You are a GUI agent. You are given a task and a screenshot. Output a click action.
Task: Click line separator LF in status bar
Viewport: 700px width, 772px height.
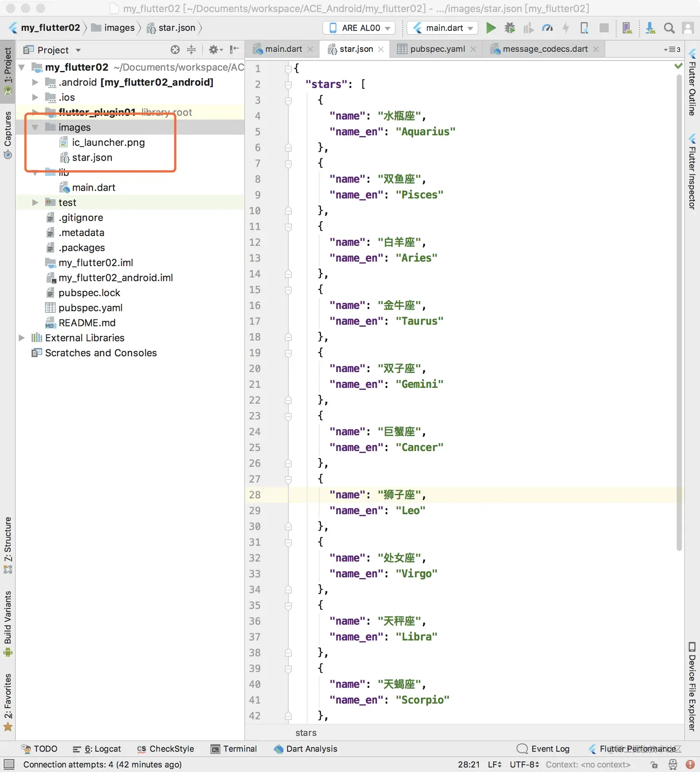pyautogui.click(x=494, y=765)
